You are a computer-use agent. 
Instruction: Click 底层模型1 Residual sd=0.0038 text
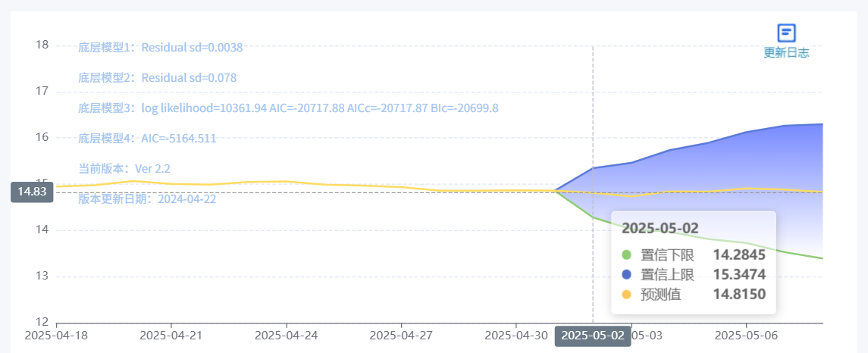(161, 48)
